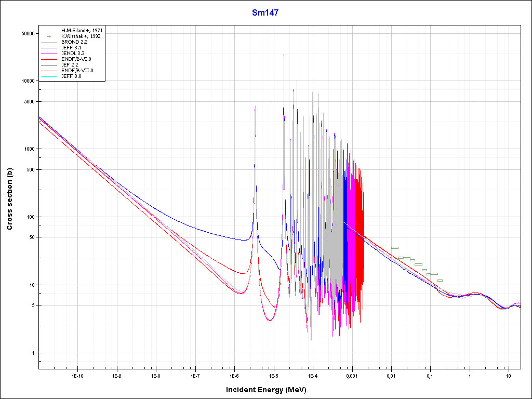
Task: Click the Incident Energy (MeV) axis label
Action: point(265,390)
